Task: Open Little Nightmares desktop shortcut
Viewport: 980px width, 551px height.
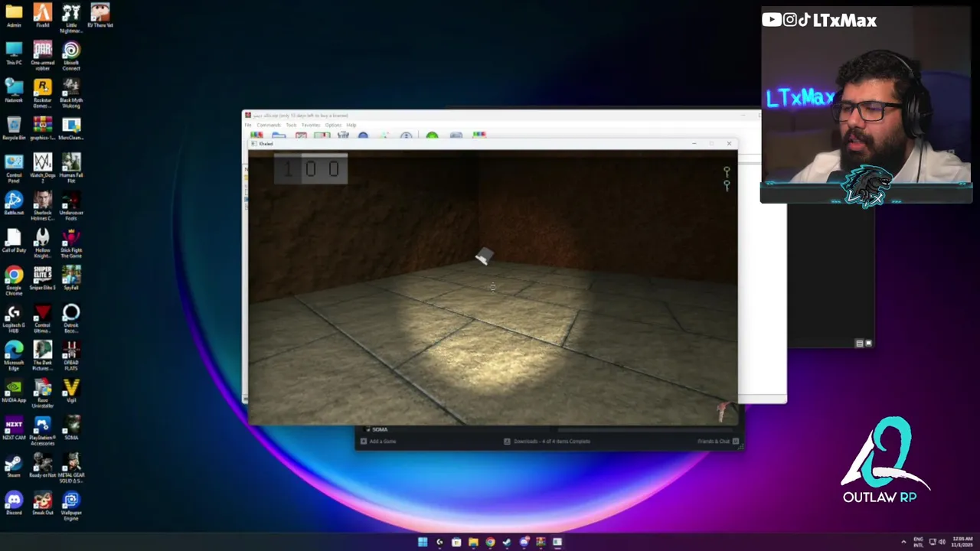Action: [x=71, y=18]
